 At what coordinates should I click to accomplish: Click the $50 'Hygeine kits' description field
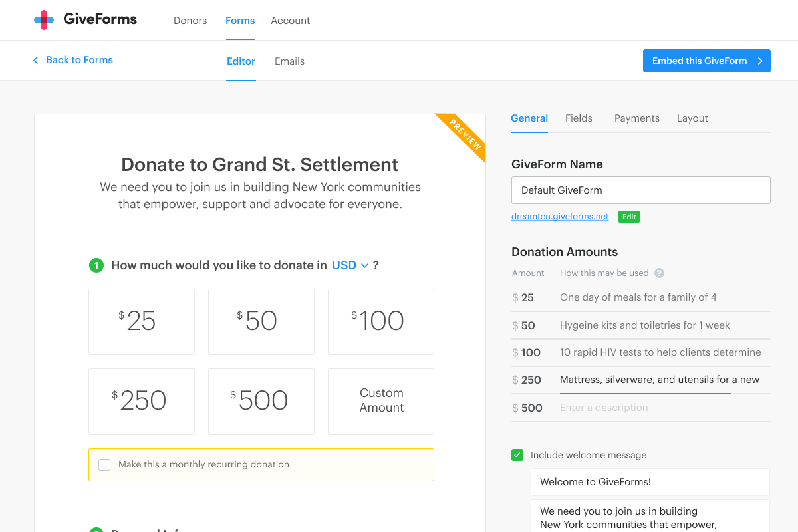click(x=665, y=325)
